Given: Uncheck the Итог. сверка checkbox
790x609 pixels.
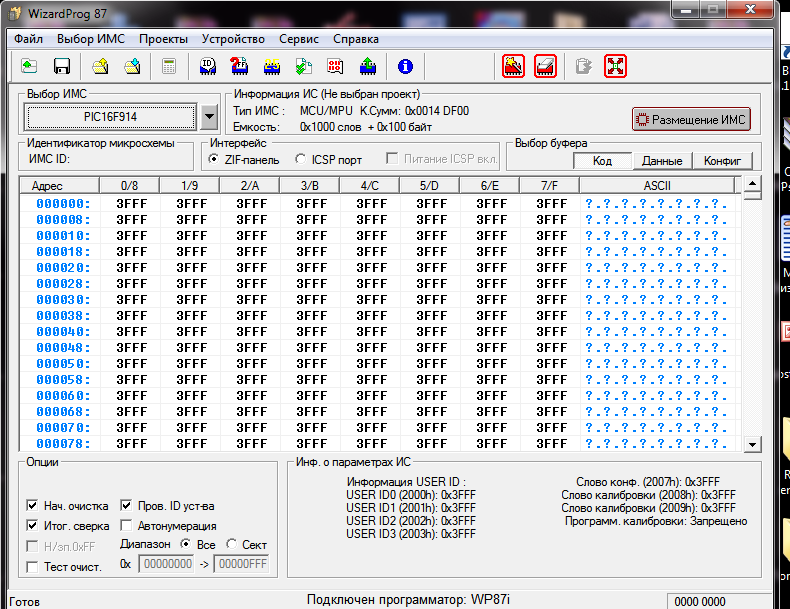Looking at the screenshot, I should click(x=32, y=525).
